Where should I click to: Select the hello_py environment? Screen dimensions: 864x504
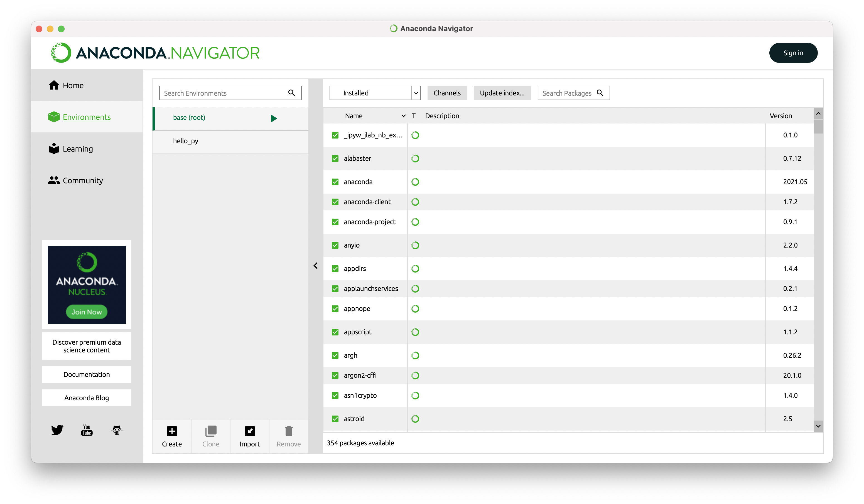[x=230, y=142]
